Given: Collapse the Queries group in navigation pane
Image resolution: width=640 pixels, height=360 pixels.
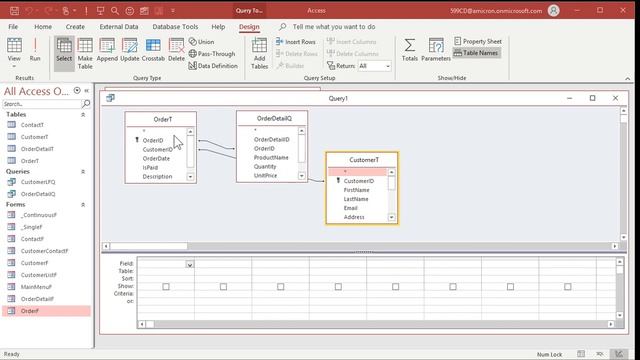Looking at the screenshot, I should click(83, 171).
